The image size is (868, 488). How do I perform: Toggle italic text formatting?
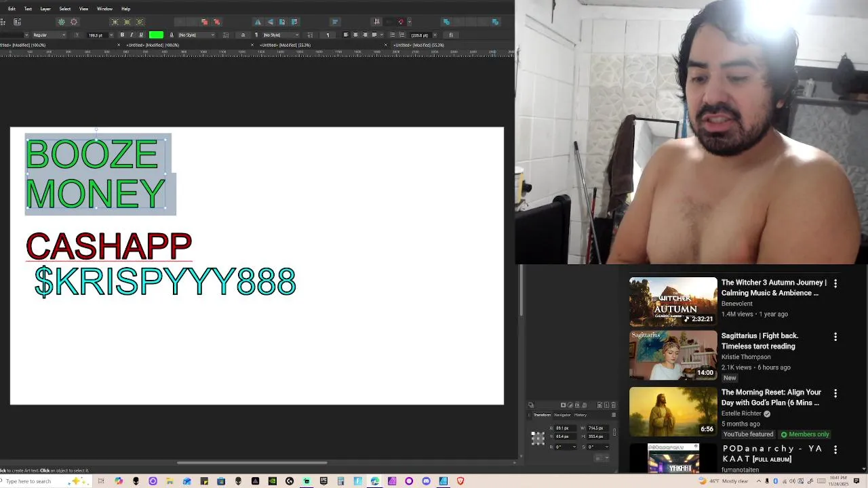pyautogui.click(x=132, y=35)
